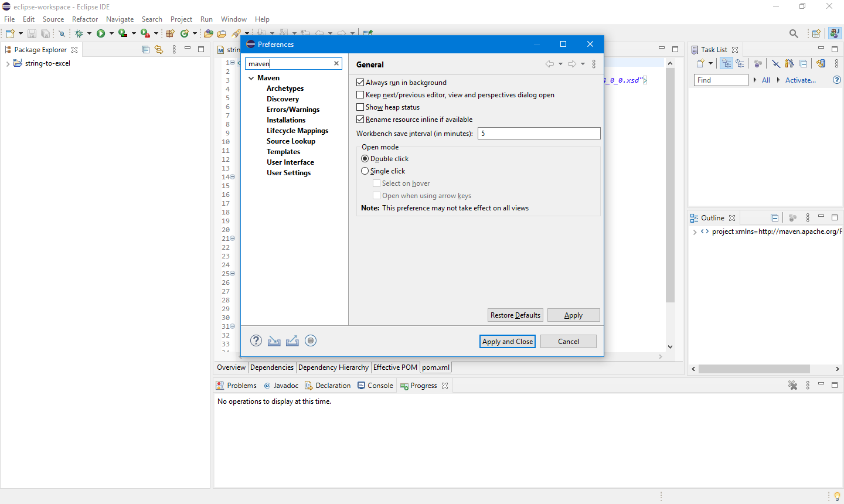The image size is (844, 504).
Task: Open Package Explorer view menu dots
Action: [x=174, y=49]
